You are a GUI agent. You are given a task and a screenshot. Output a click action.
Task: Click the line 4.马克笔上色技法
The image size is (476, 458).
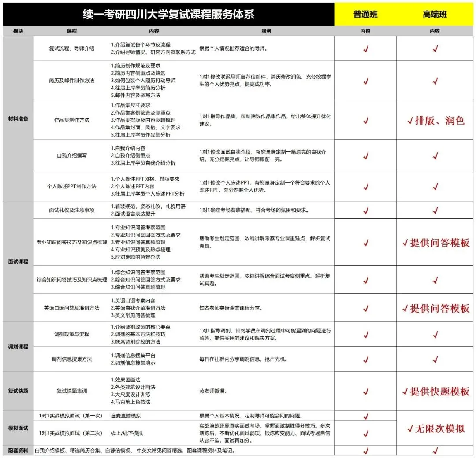coord(130,402)
